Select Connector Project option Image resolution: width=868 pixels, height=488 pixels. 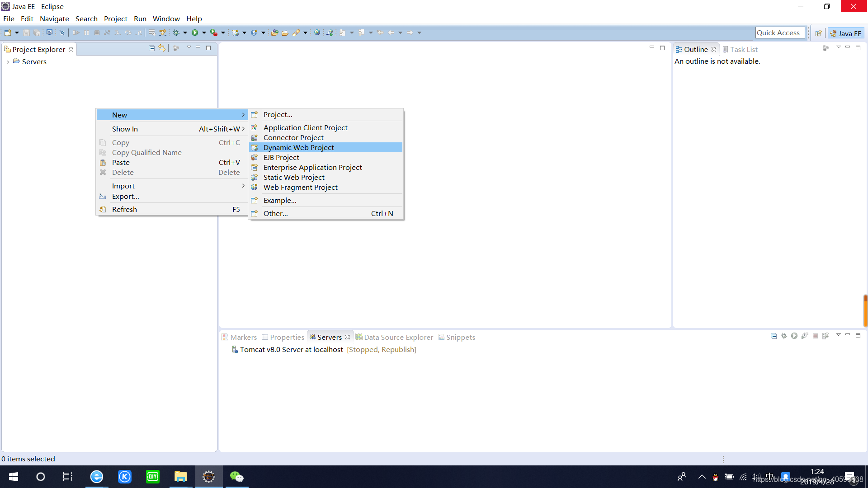(326, 137)
